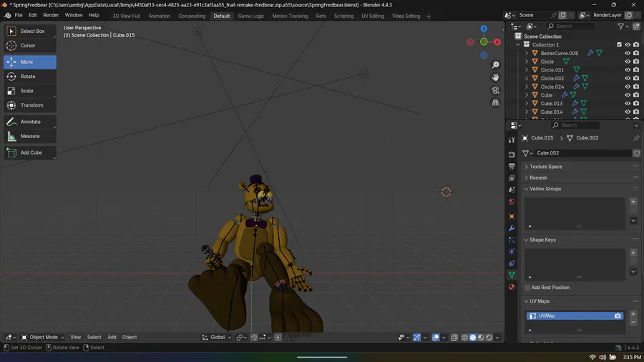Open the Object properties tab

coord(512,216)
